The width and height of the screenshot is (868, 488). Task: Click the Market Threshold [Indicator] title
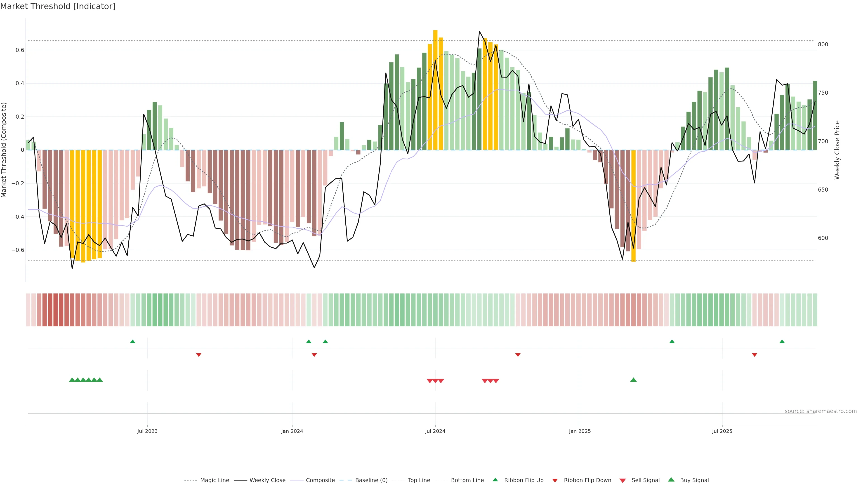pyautogui.click(x=58, y=6)
